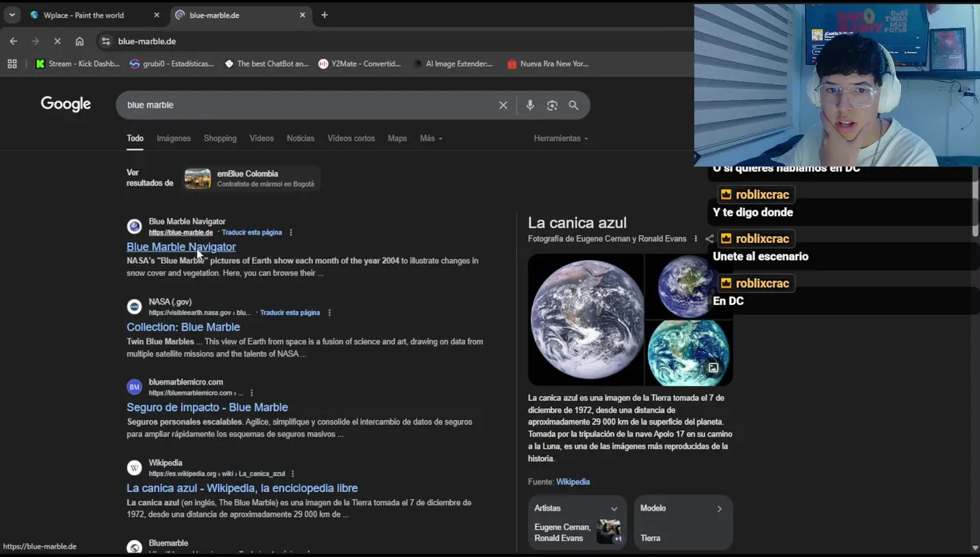
Task: Start voice search with microphone icon
Action: (530, 105)
